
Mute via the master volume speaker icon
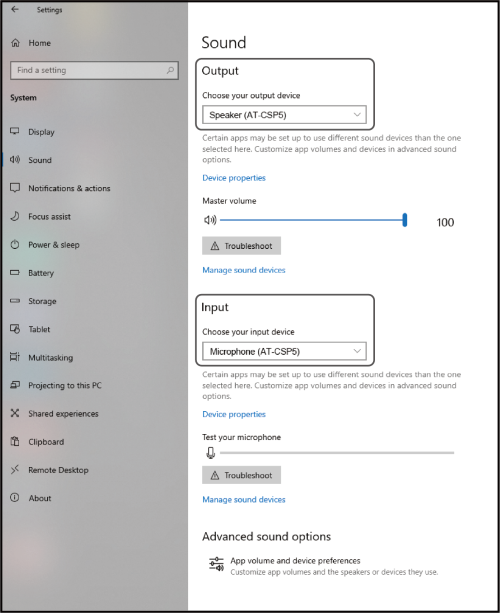210,220
